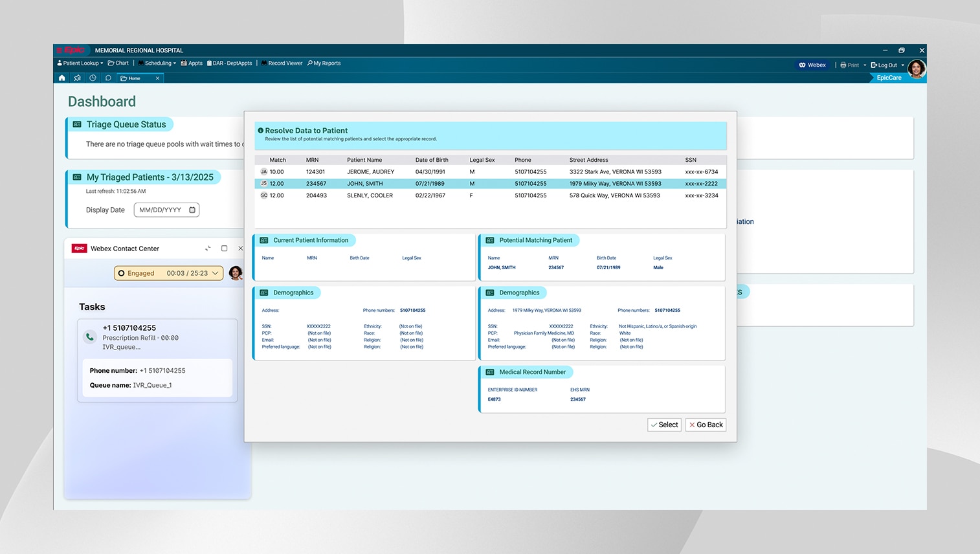The image size is (980, 554).
Task: Click the user avatar in top right
Action: point(916,68)
